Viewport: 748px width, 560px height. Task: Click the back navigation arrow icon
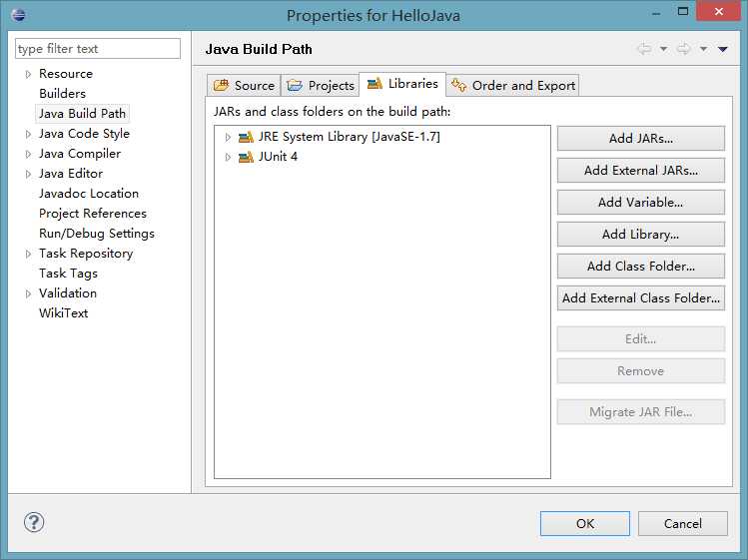(644, 49)
